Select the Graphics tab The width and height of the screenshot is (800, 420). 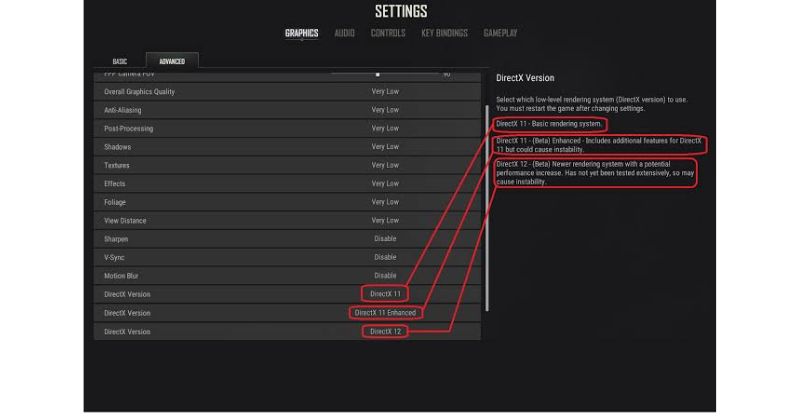pyautogui.click(x=302, y=33)
